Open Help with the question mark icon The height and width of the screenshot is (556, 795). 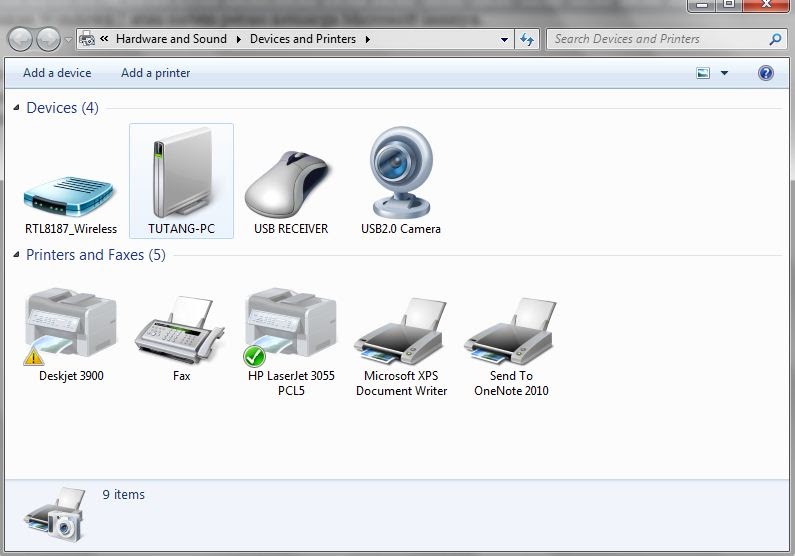click(766, 73)
